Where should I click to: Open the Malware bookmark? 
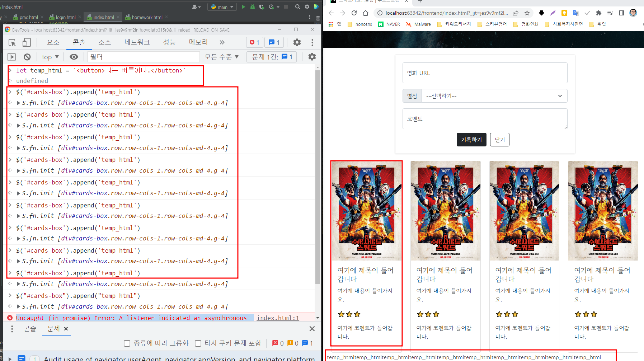coord(419,24)
